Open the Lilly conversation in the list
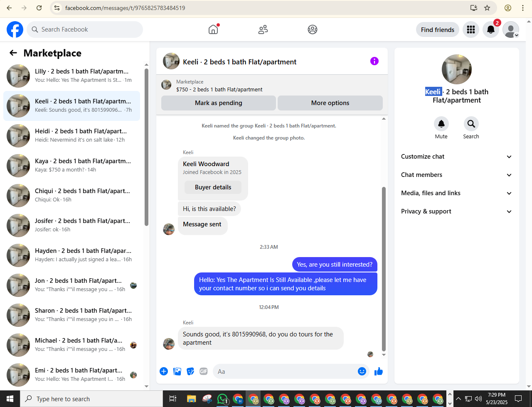This screenshot has width=532, height=407. click(71, 76)
